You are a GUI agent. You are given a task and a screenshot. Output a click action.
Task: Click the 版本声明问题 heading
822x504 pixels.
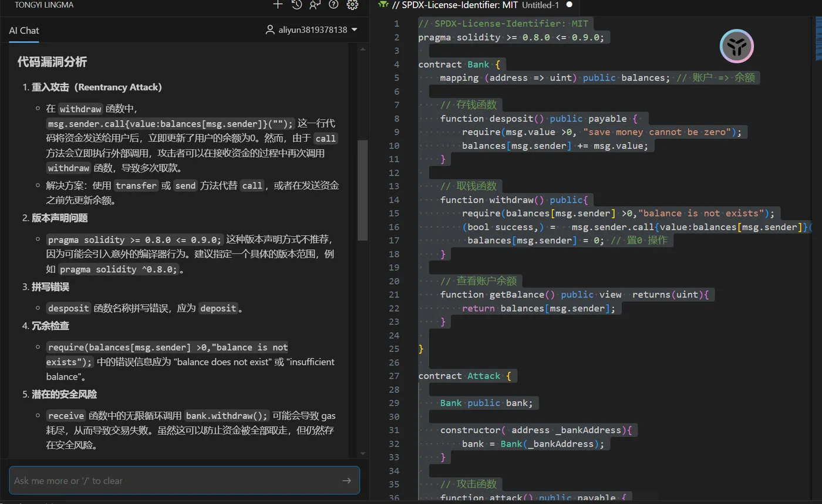pyautogui.click(x=59, y=218)
